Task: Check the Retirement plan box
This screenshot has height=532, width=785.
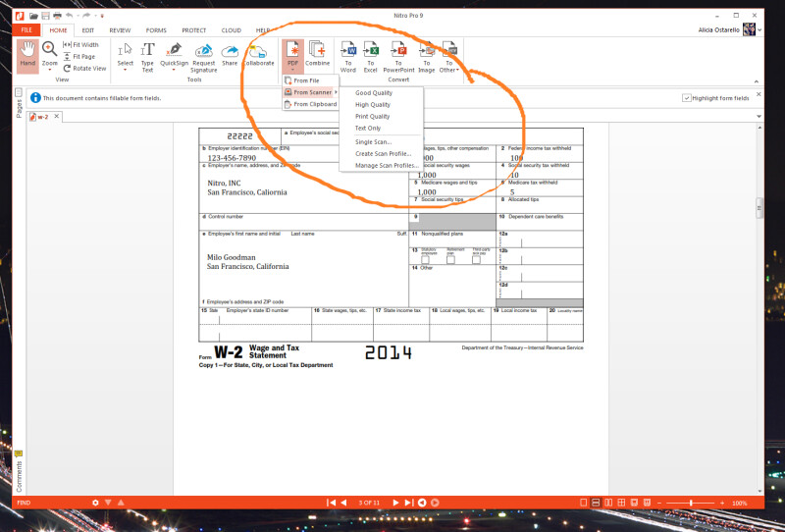Action: 450,260
